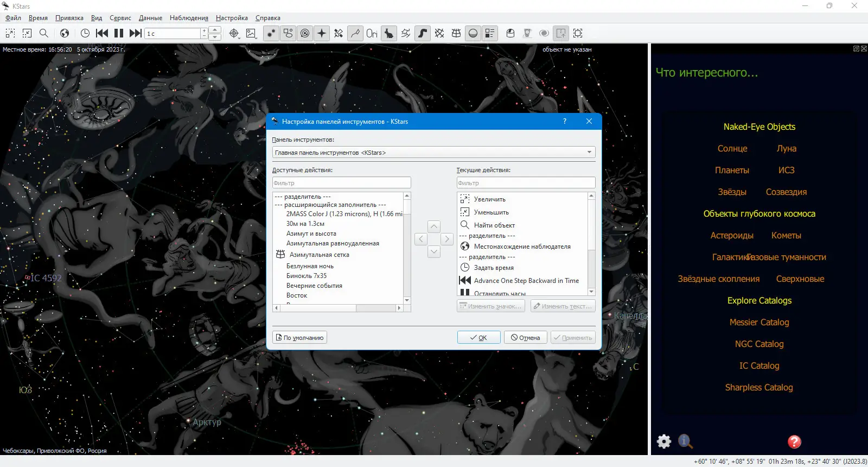Screen dimensions: 868x467
Task: Click the time step value box
Action: coord(173,34)
